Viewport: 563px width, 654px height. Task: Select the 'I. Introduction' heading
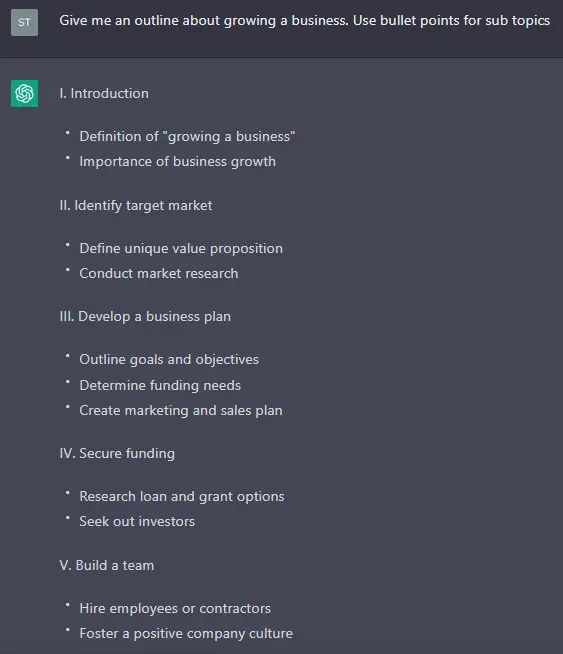[x=104, y=93]
